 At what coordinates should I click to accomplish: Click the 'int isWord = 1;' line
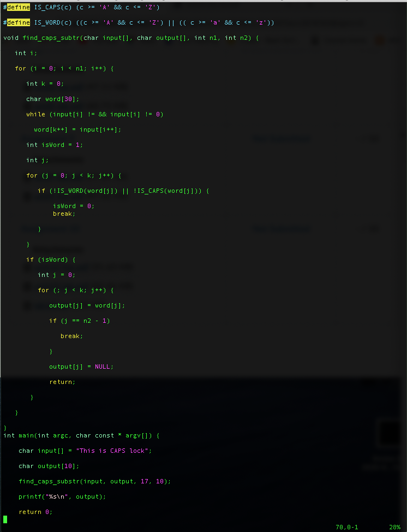[55, 145]
